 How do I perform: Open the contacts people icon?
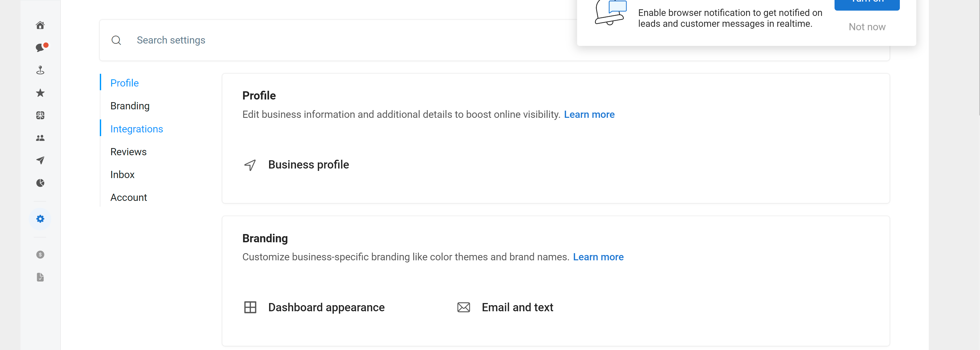point(40,138)
